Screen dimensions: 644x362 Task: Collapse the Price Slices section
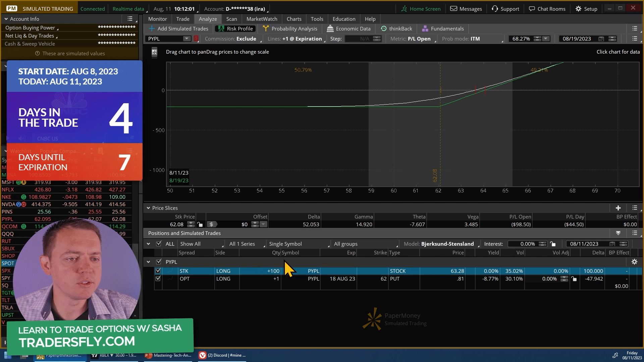[x=148, y=208]
